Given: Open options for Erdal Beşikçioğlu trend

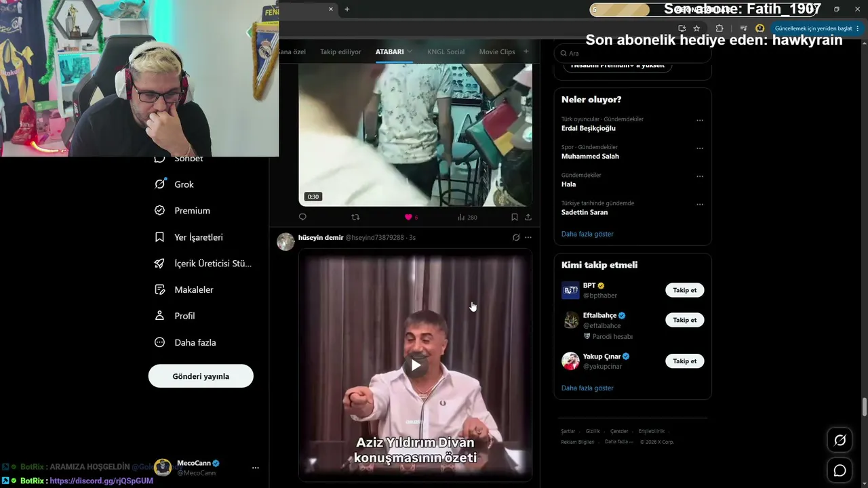Looking at the screenshot, I should 700,121.
